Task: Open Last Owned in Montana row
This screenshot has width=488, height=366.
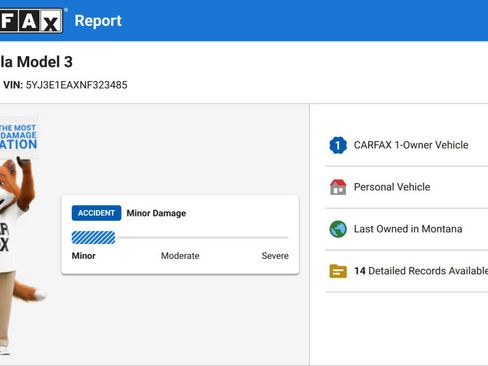Action: (x=407, y=229)
